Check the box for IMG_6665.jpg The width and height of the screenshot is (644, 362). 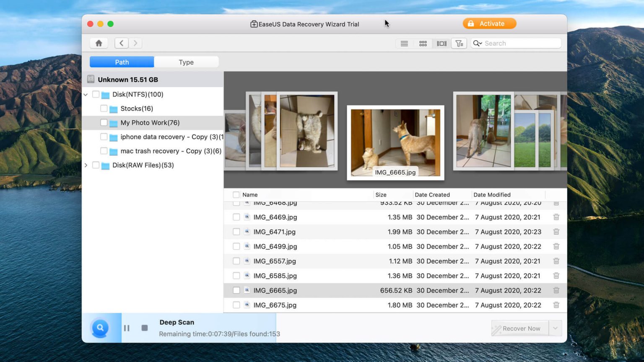pyautogui.click(x=236, y=290)
